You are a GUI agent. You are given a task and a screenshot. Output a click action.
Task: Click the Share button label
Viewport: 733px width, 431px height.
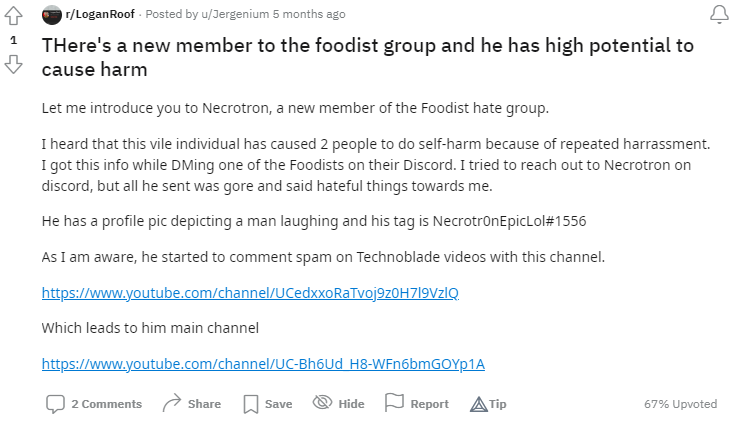point(204,404)
